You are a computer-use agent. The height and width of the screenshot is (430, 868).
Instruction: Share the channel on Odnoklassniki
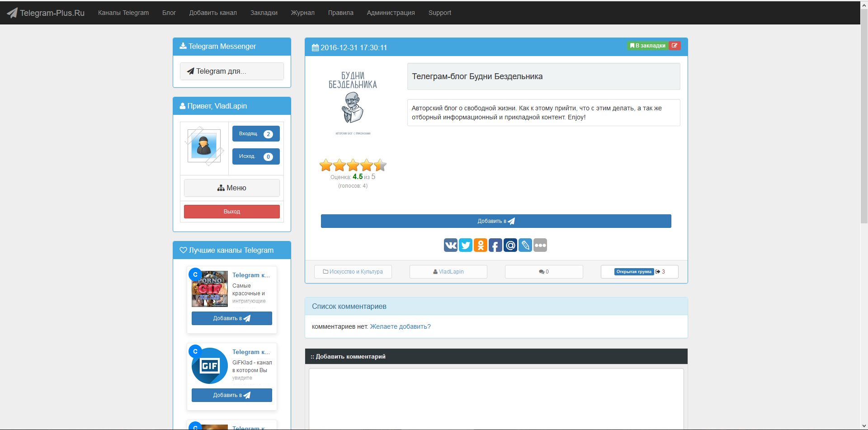tap(481, 245)
